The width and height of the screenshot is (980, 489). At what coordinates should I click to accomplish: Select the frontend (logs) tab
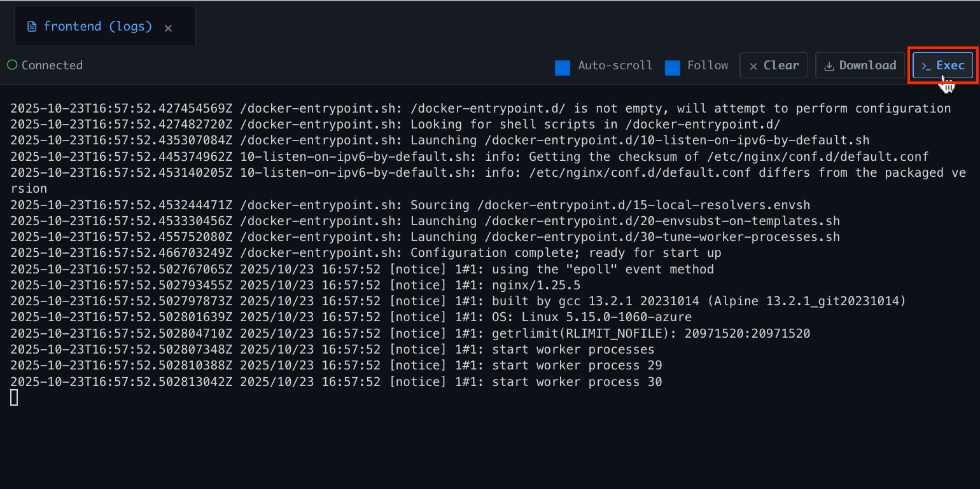pyautogui.click(x=97, y=27)
